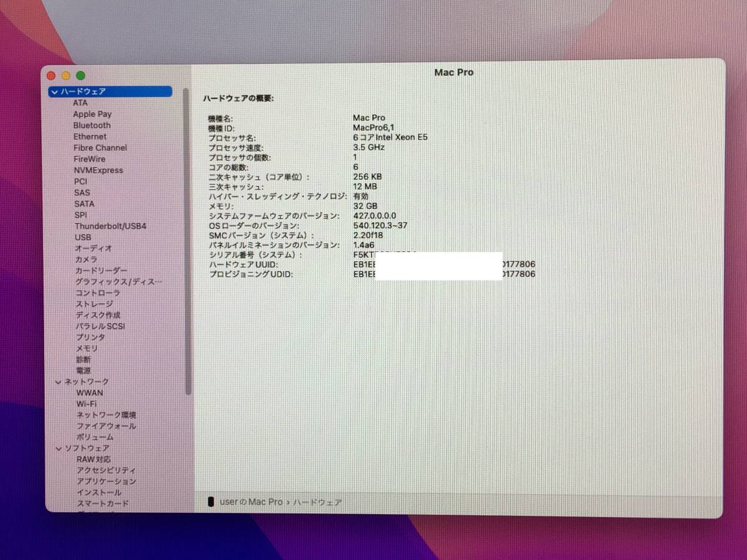Click the '2.20f18' SMC version value
Image resolution: width=747 pixels, height=560 pixels.
(x=368, y=235)
